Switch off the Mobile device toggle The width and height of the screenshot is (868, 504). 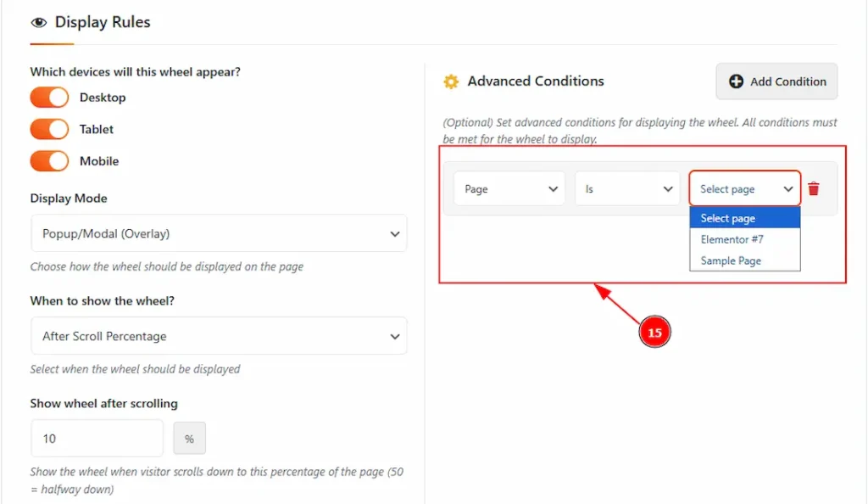[49, 161]
